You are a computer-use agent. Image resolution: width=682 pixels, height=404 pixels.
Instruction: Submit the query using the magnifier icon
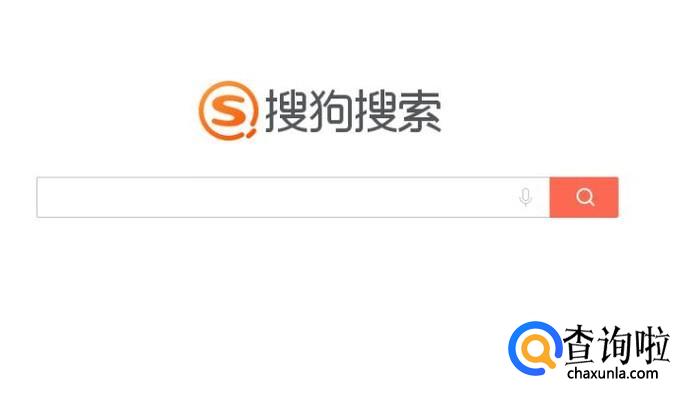click(585, 197)
